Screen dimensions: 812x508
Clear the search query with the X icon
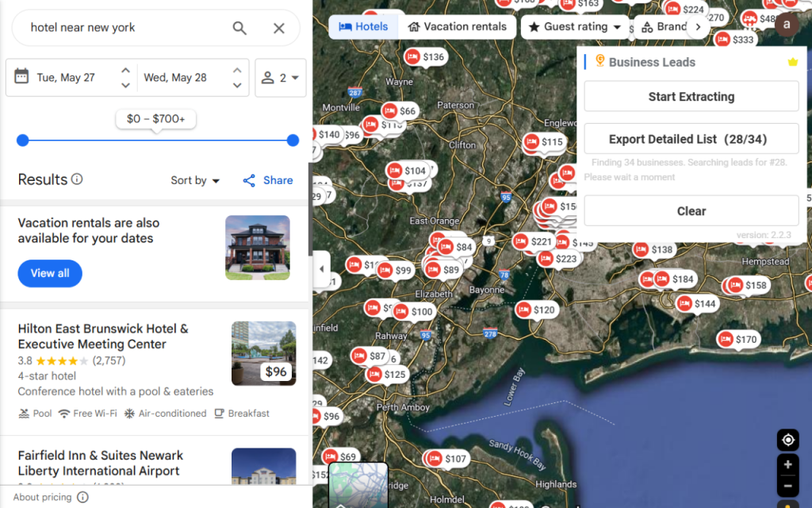click(x=279, y=27)
